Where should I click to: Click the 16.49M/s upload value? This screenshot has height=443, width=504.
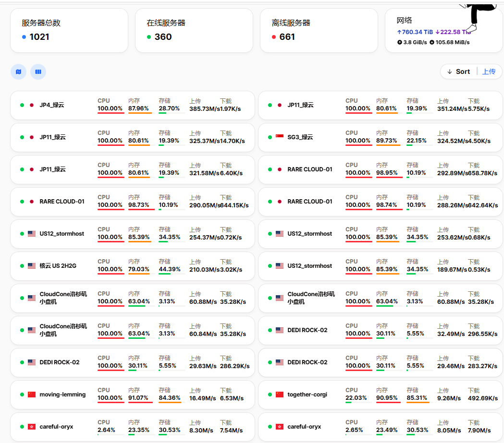tap(202, 398)
